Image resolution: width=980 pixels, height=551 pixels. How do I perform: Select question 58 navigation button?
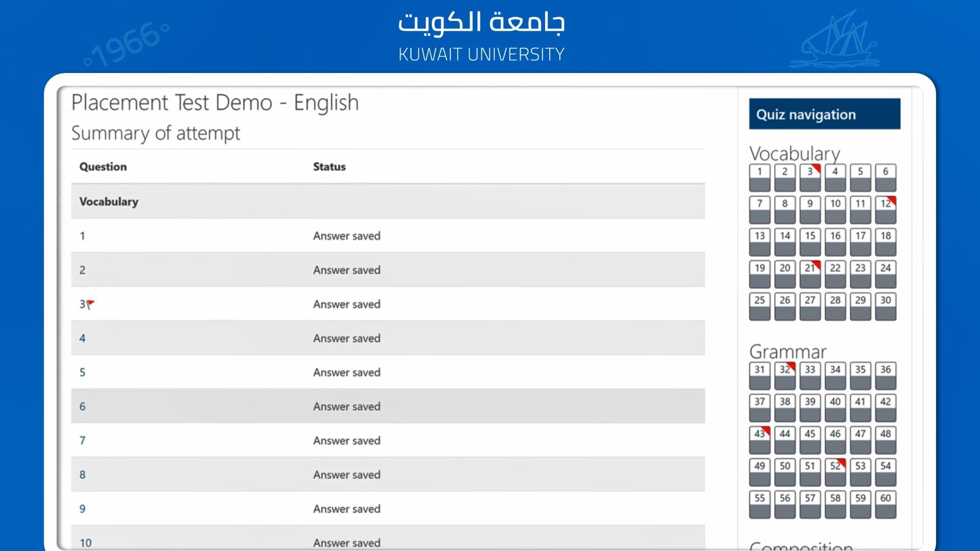pos(835,505)
